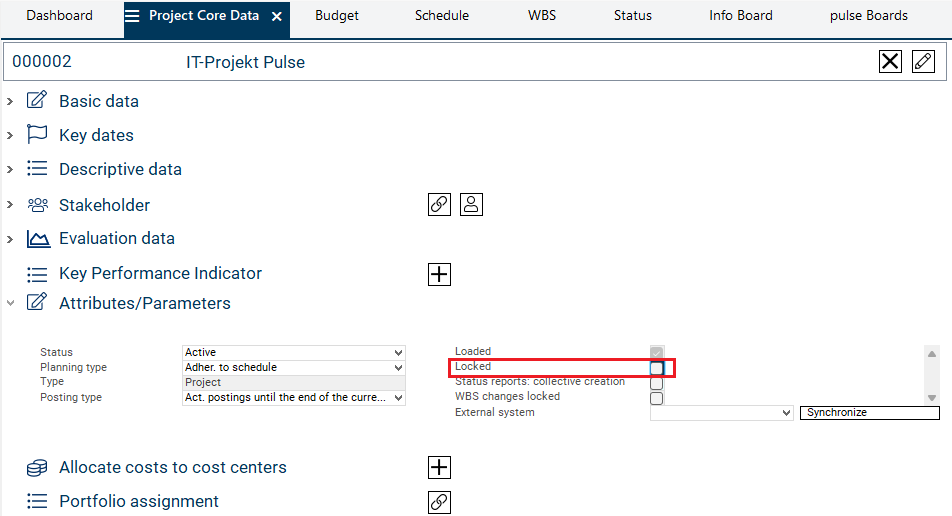Click the Stakeholder person icon

click(x=472, y=204)
